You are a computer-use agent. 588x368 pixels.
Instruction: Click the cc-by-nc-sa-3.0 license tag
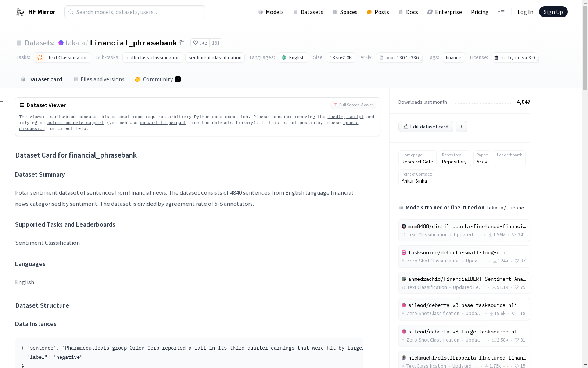(514, 58)
